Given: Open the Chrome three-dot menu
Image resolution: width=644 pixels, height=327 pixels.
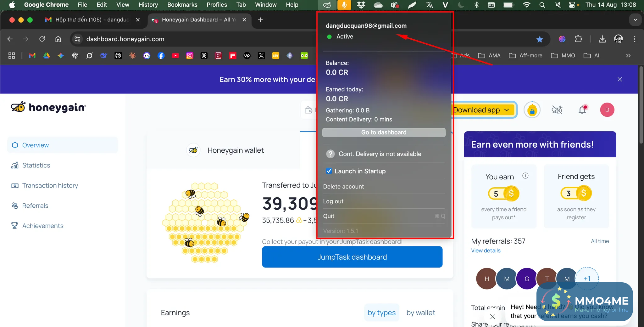Looking at the screenshot, I should point(635,39).
